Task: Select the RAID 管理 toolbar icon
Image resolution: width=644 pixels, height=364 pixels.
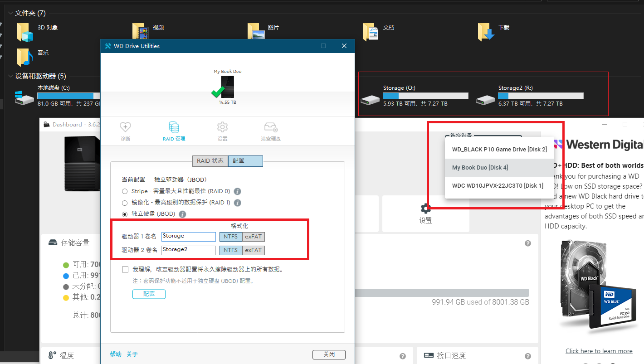Action: (174, 127)
